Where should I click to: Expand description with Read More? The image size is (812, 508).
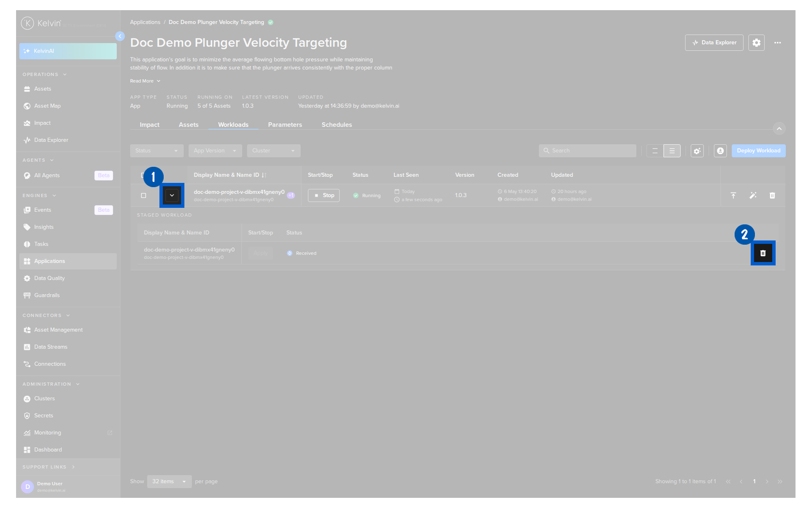coord(145,81)
